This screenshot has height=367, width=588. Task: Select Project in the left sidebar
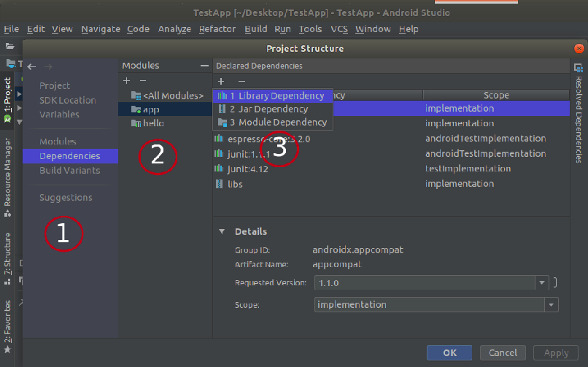coord(55,86)
